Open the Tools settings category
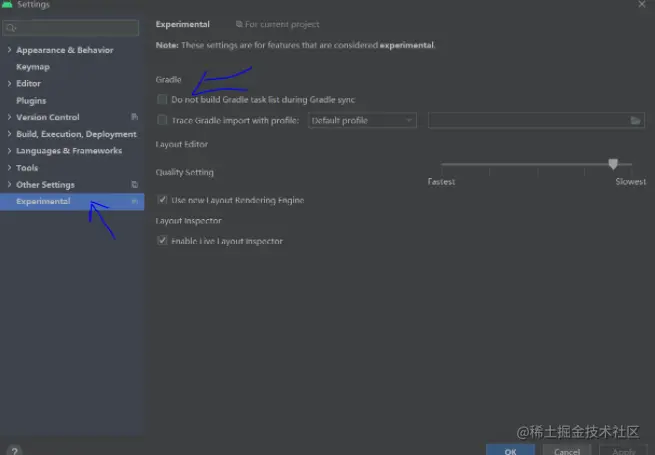The image size is (655, 455). pos(27,168)
